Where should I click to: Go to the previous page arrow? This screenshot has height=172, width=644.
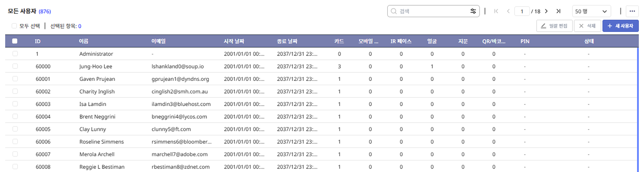(508, 11)
